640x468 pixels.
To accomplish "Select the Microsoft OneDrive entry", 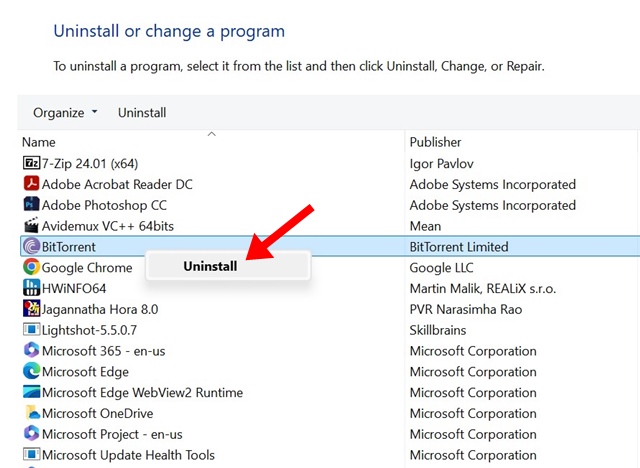I will pyautogui.click(x=98, y=413).
